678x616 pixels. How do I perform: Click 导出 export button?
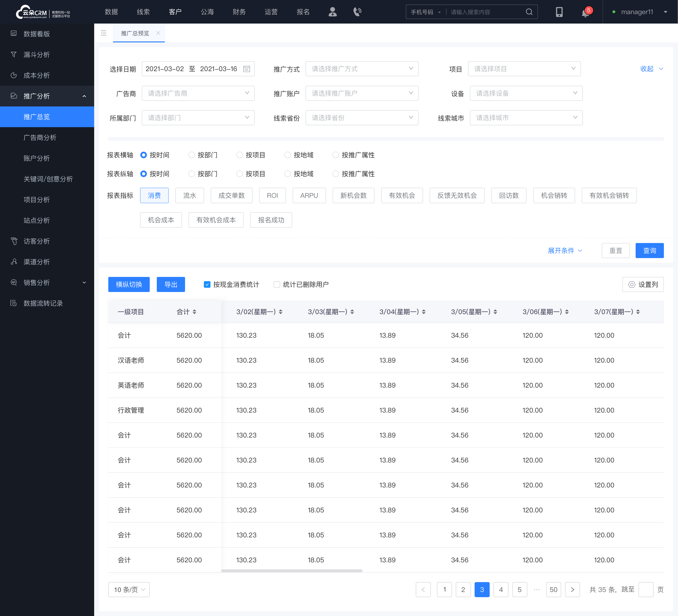coord(171,284)
